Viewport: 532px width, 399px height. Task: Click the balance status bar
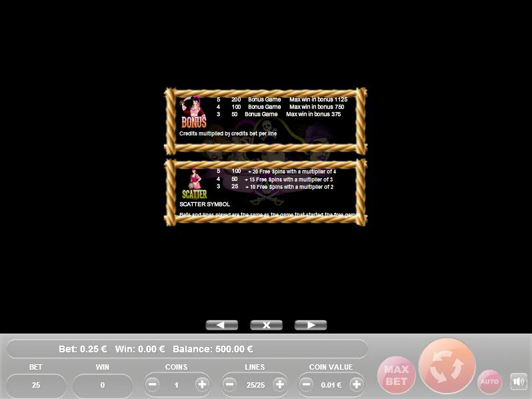click(187, 349)
